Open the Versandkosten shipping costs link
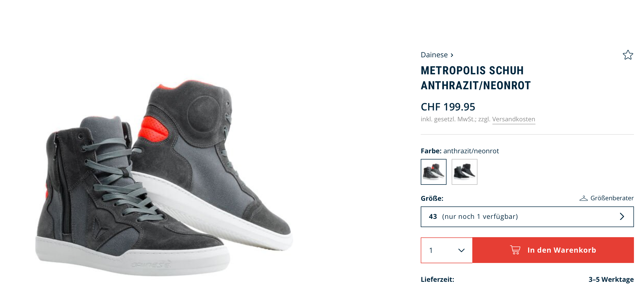The image size is (644, 288). point(514,119)
